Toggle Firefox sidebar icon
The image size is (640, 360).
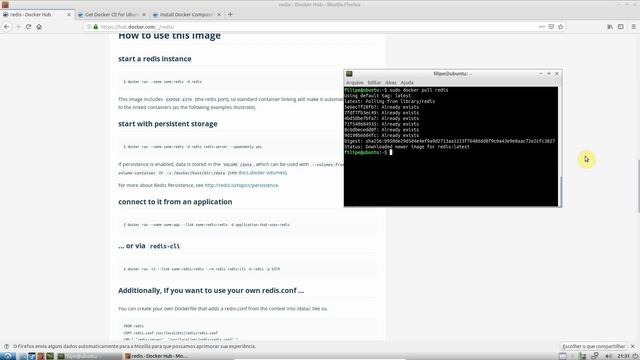click(x=620, y=27)
